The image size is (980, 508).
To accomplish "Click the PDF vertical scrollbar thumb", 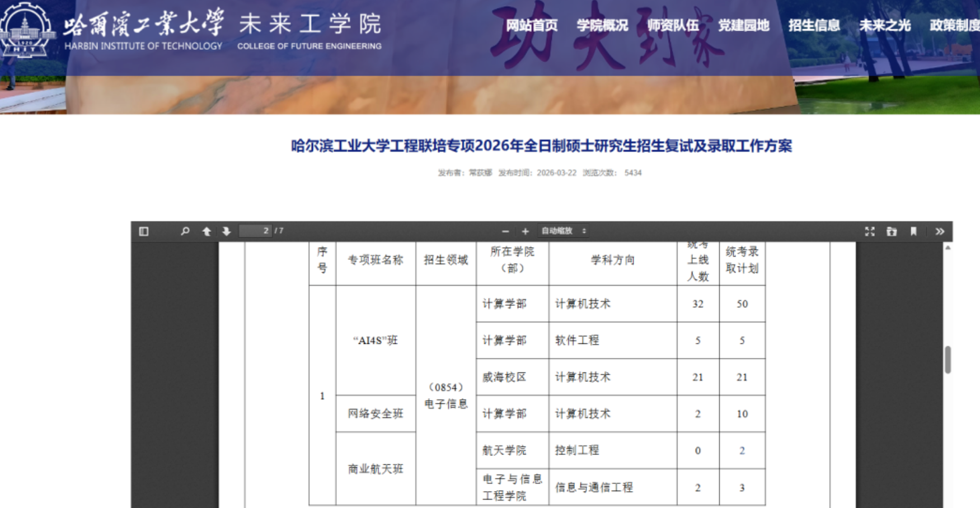I will 948,360.
